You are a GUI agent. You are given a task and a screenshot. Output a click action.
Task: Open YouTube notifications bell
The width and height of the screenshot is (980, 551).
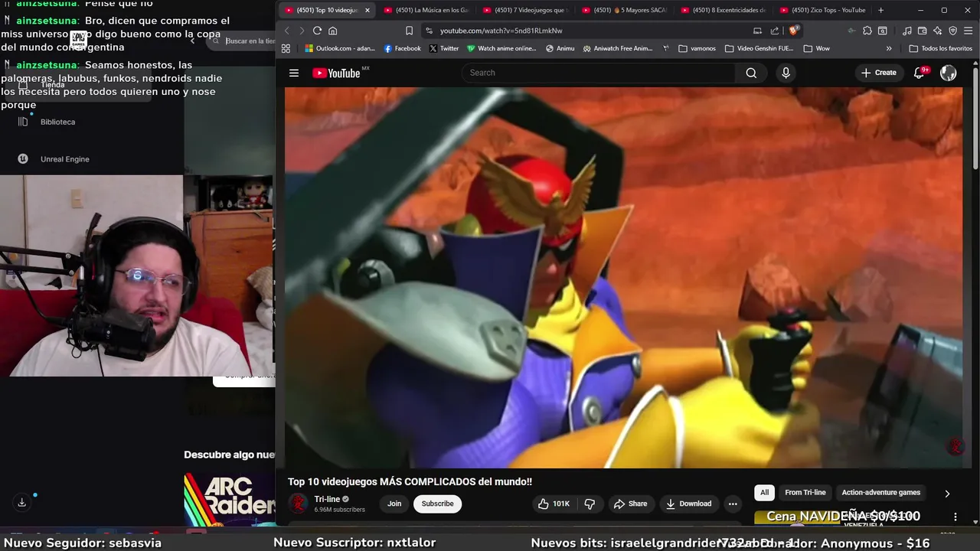(x=920, y=73)
